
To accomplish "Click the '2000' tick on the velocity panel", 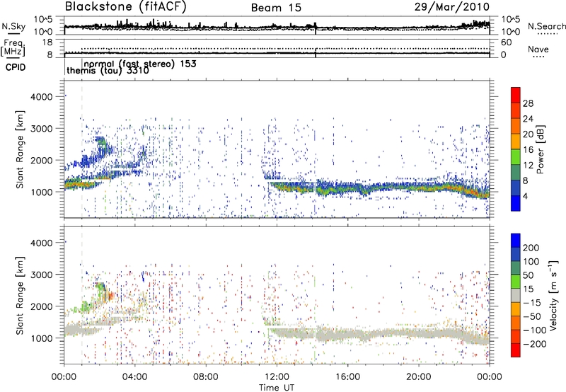I will point(41,306).
